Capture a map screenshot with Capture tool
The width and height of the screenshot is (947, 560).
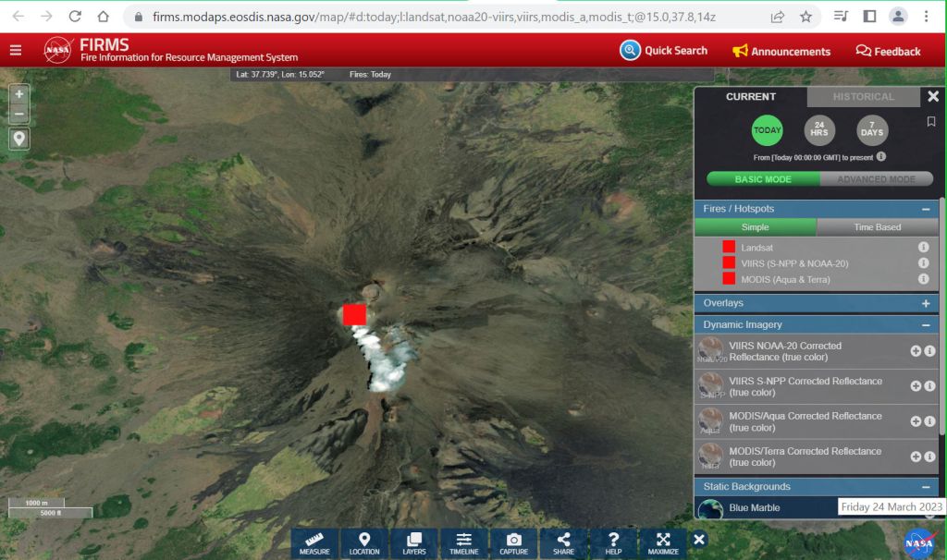pos(514,543)
